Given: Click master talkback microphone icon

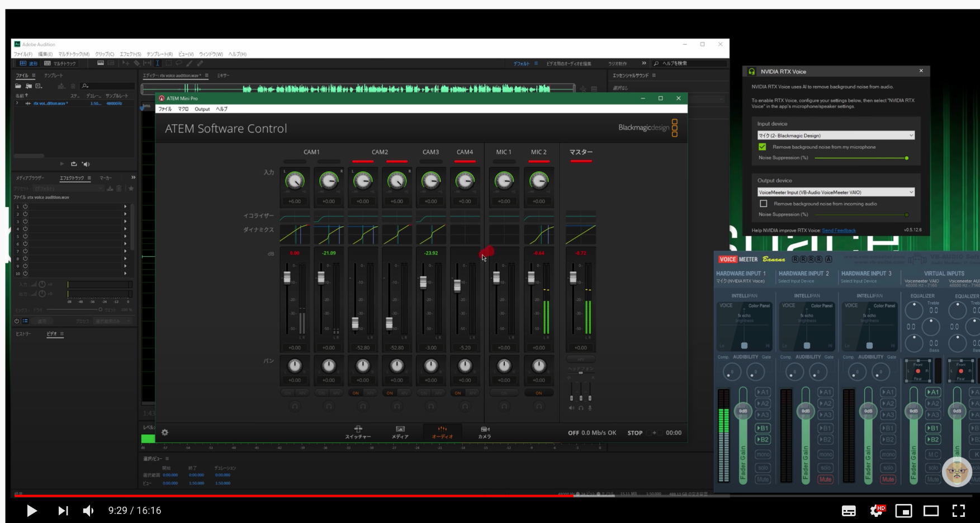Looking at the screenshot, I should click(x=590, y=408).
